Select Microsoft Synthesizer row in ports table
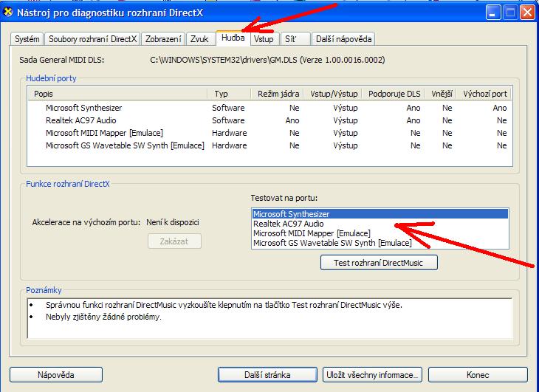The height and width of the screenshot is (392, 539). [83, 108]
